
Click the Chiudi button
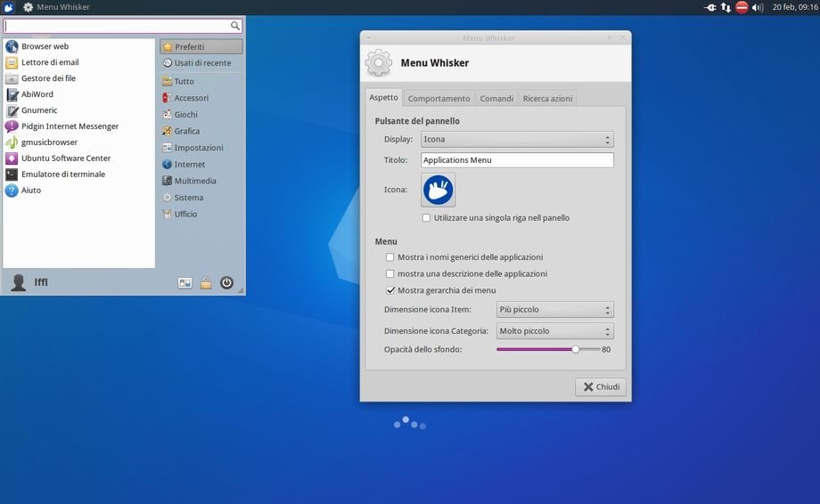[601, 387]
